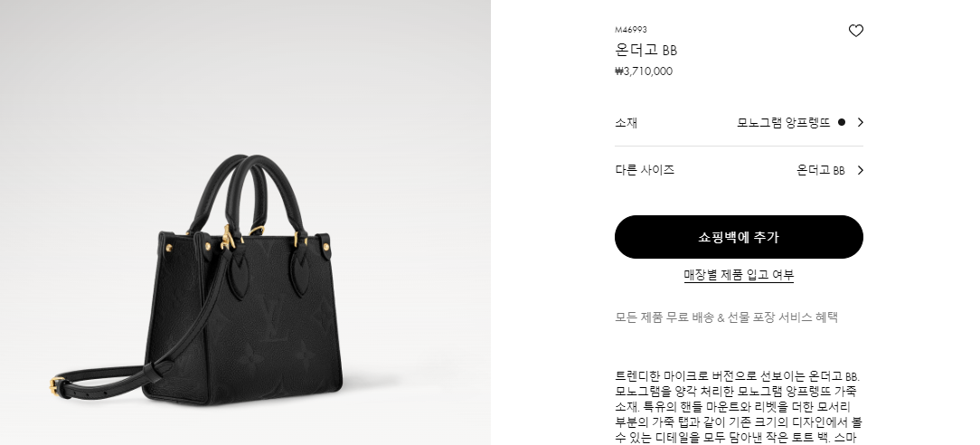Screen dimensions: 980x445
Task: Click the 다른 사이즈 label
Action: pyautogui.click(x=645, y=170)
